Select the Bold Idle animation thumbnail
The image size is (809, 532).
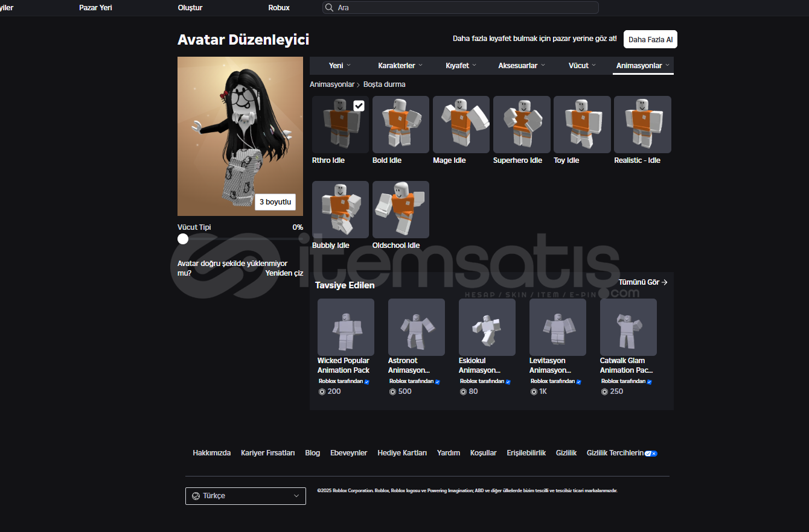pos(401,124)
